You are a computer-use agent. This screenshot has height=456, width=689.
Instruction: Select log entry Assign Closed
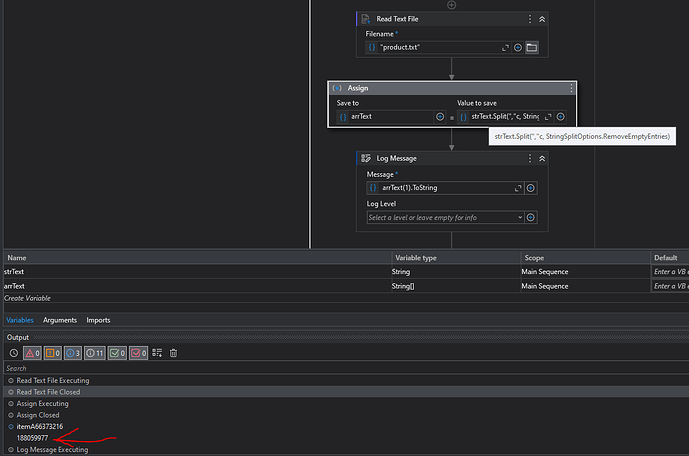point(38,415)
